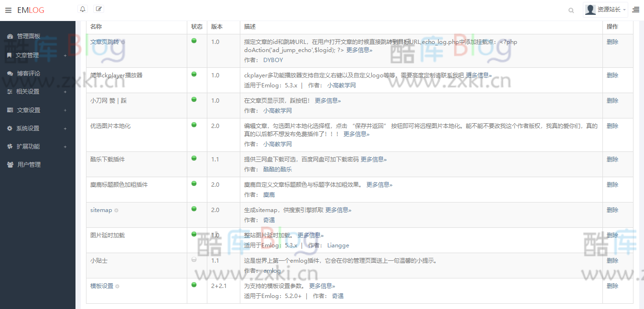The height and width of the screenshot is (309, 644).
Task: Click 删除 link for the sitemap plugin
Action: pos(612,209)
